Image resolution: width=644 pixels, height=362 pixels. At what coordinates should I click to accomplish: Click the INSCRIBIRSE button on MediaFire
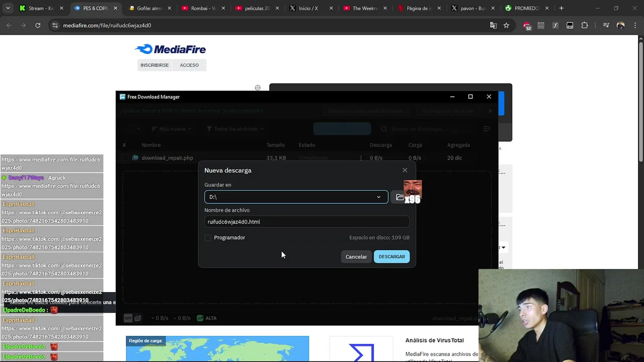(x=154, y=65)
